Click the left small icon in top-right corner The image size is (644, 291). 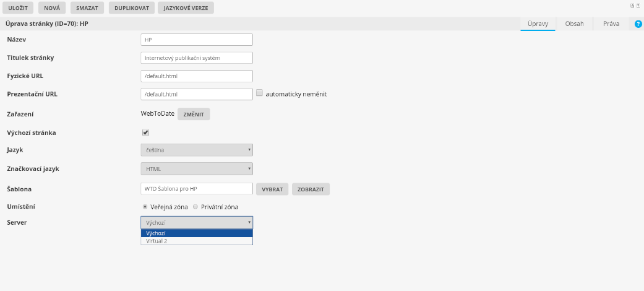click(632, 5)
